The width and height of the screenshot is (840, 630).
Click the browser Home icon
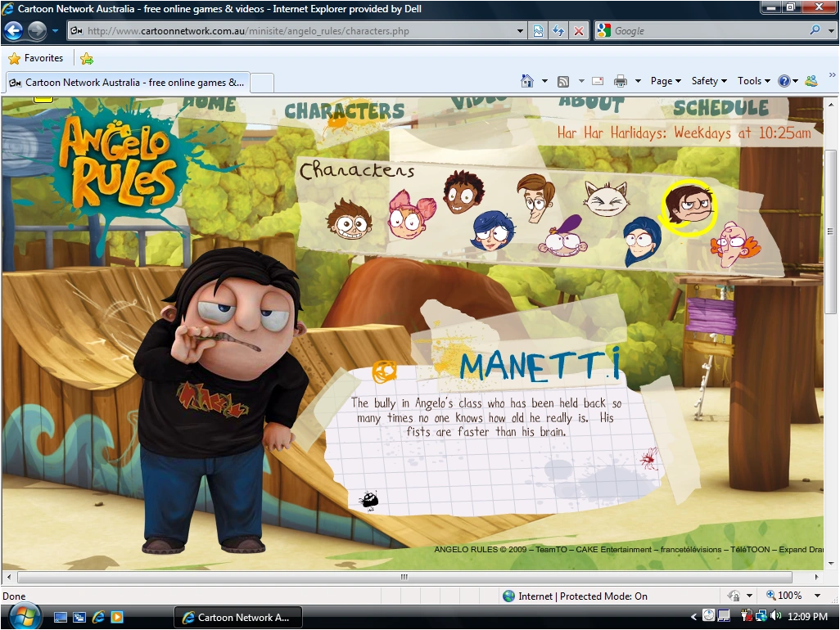click(x=528, y=81)
